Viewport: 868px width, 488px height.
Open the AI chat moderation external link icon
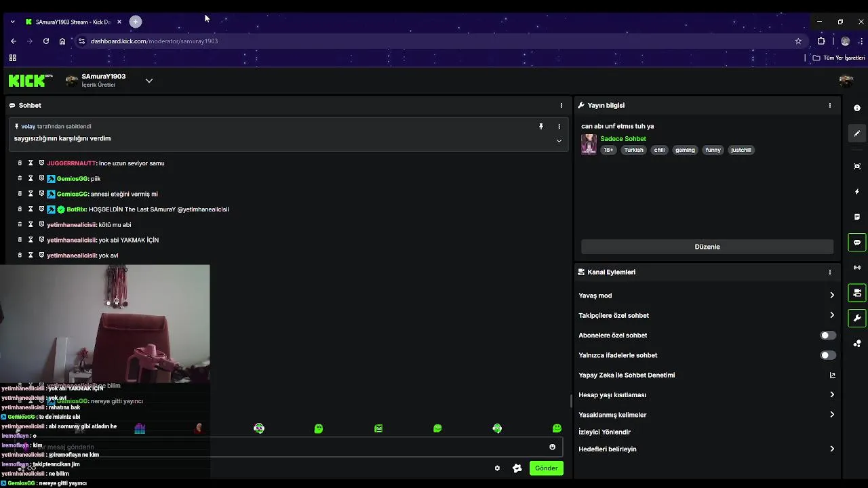[x=832, y=375]
